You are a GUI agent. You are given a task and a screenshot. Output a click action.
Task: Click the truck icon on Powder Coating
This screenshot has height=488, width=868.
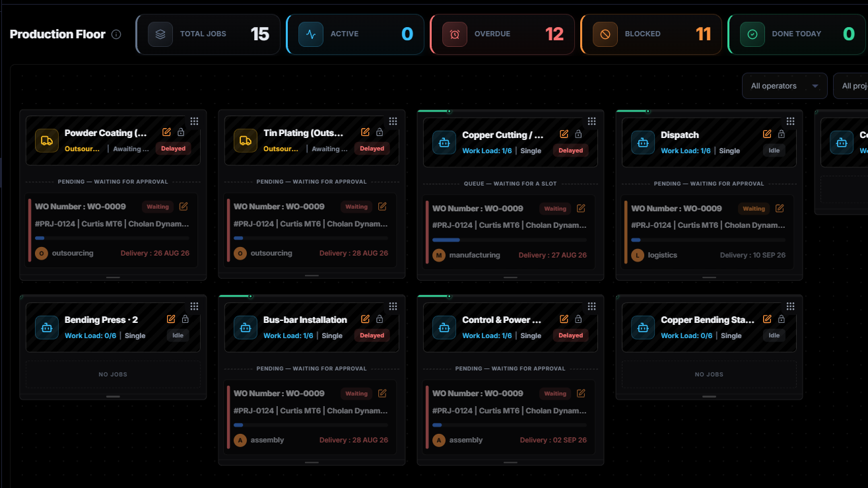pos(47,141)
